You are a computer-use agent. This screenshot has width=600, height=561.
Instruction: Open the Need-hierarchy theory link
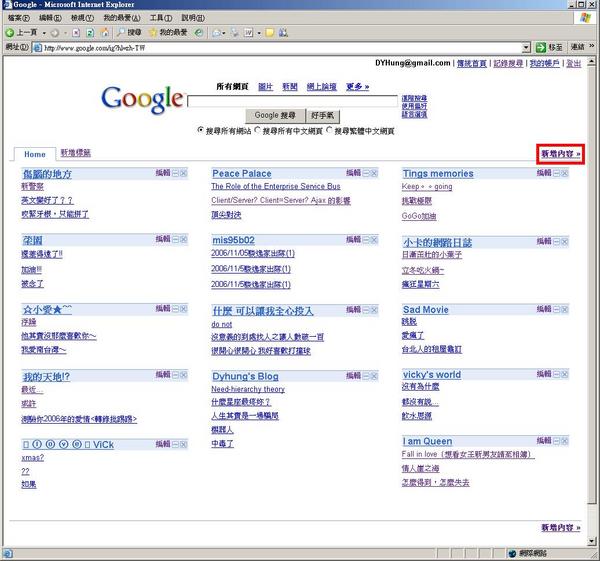point(248,389)
